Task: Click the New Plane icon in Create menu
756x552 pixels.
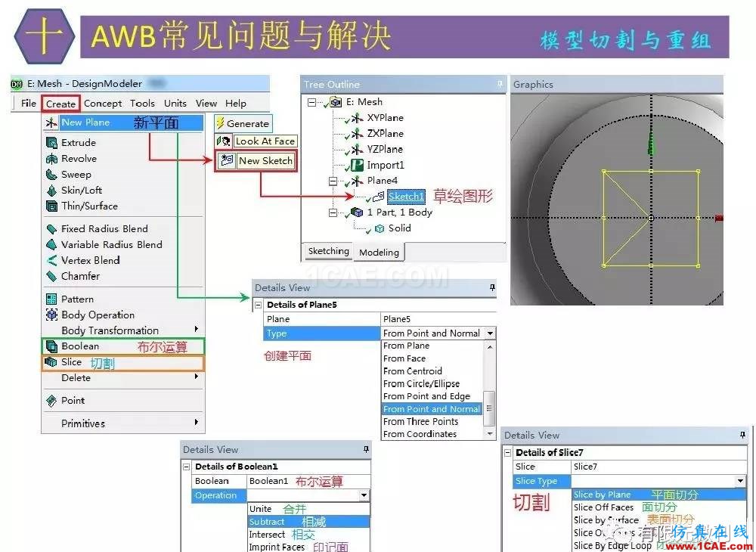Action: coord(51,123)
